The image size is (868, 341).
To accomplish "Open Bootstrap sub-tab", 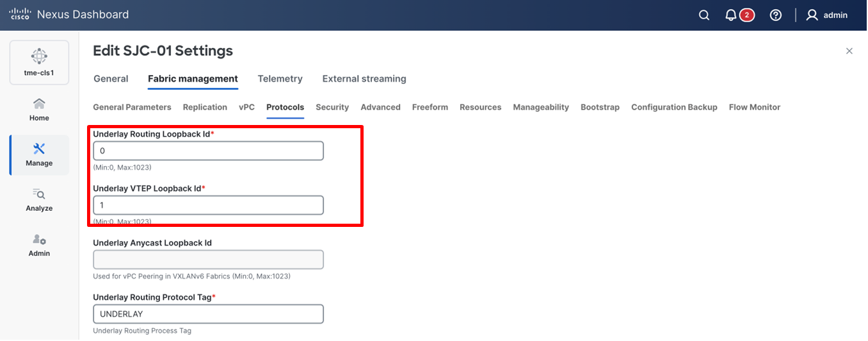I will coord(600,107).
